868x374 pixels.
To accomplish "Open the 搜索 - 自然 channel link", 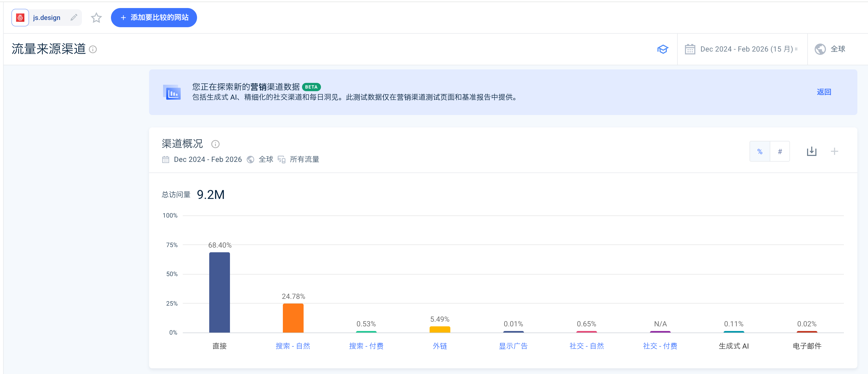I will coord(293,346).
